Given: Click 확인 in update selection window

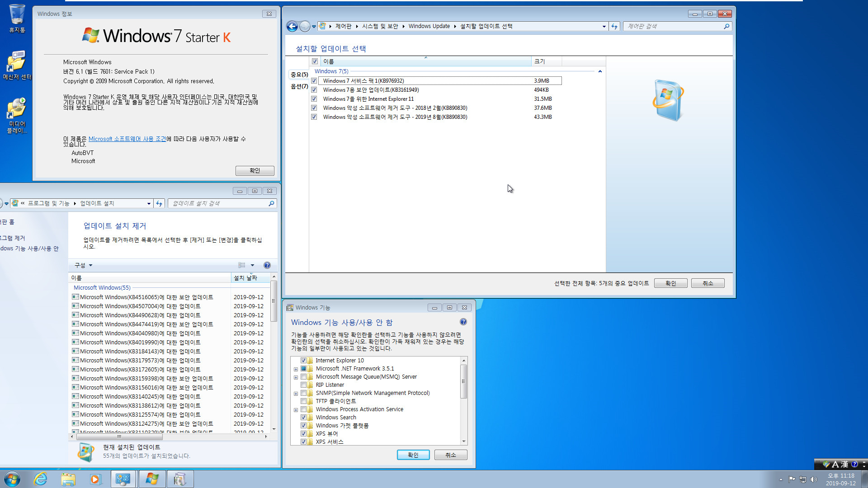Looking at the screenshot, I should 670,283.
